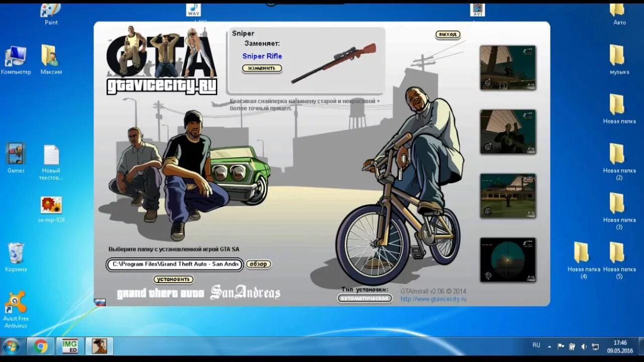Viewport: 644px width, 362px height.
Task: Click the power plug tray icon
Action: click(x=572, y=346)
